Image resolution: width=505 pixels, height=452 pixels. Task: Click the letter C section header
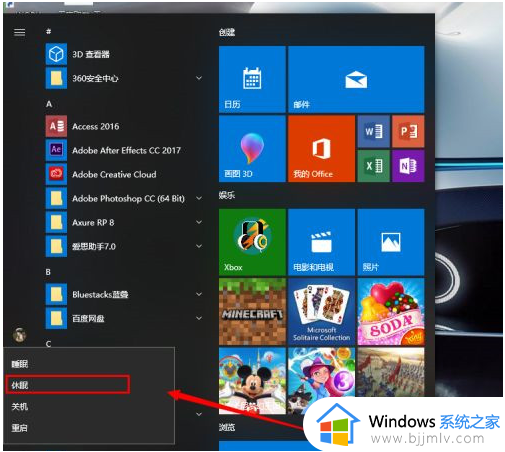point(48,343)
